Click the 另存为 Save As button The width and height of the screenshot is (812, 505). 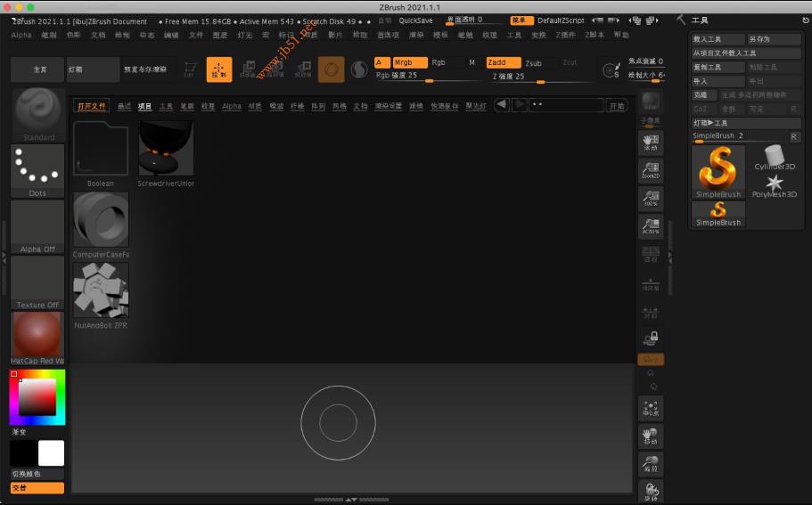(x=774, y=39)
